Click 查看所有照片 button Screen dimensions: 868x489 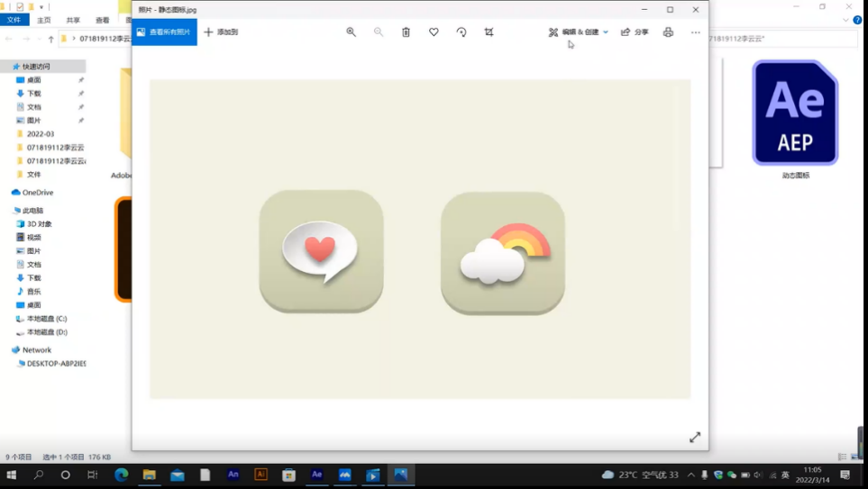pyautogui.click(x=164, y=32)
